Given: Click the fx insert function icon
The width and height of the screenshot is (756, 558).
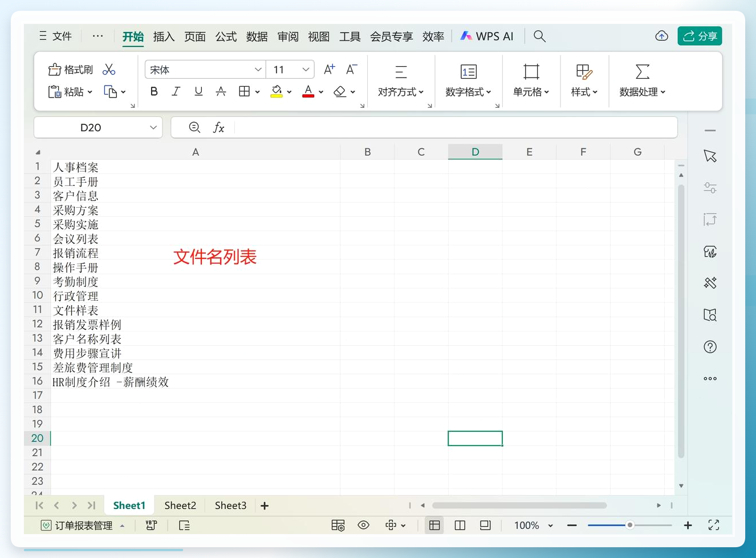Looking at the screenshot, I should point(219,127).
